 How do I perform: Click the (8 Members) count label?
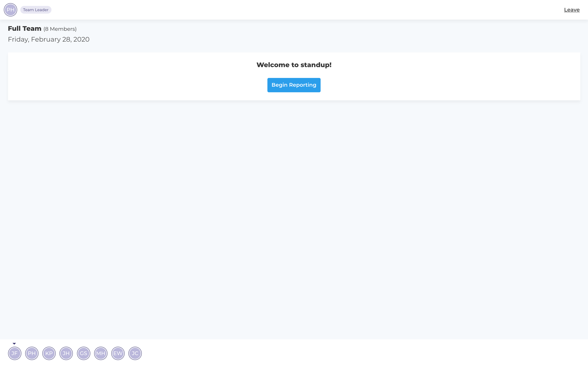coord(60,29)
